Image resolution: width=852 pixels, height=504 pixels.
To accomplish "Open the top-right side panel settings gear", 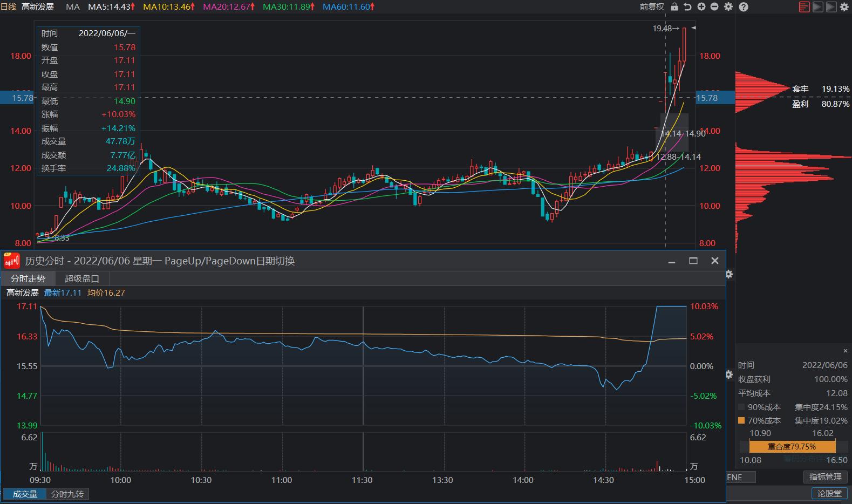I will pyautogui.click(x=844, y=7).
